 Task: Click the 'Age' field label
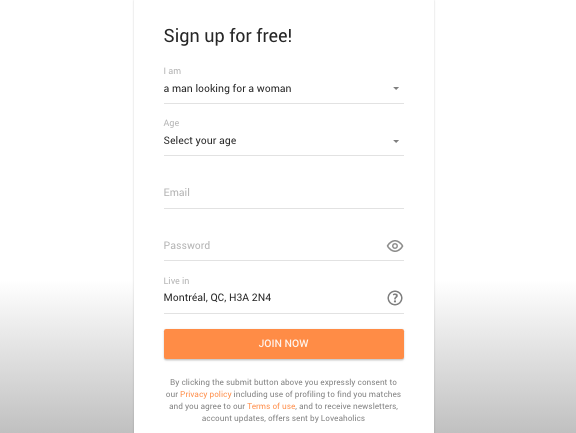tap(172, 123)
